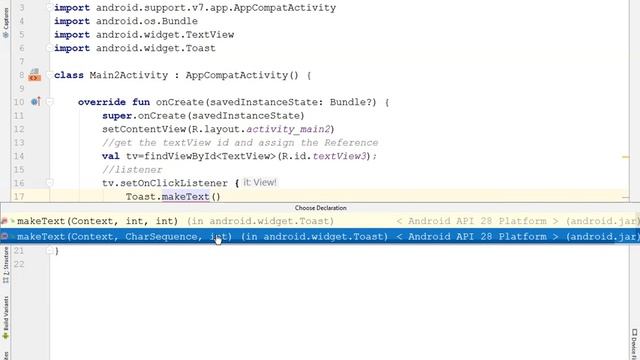Collapse the setOnClickListener lambda fold on line 16
Screen dimensions: 640x360
point(49,183)
